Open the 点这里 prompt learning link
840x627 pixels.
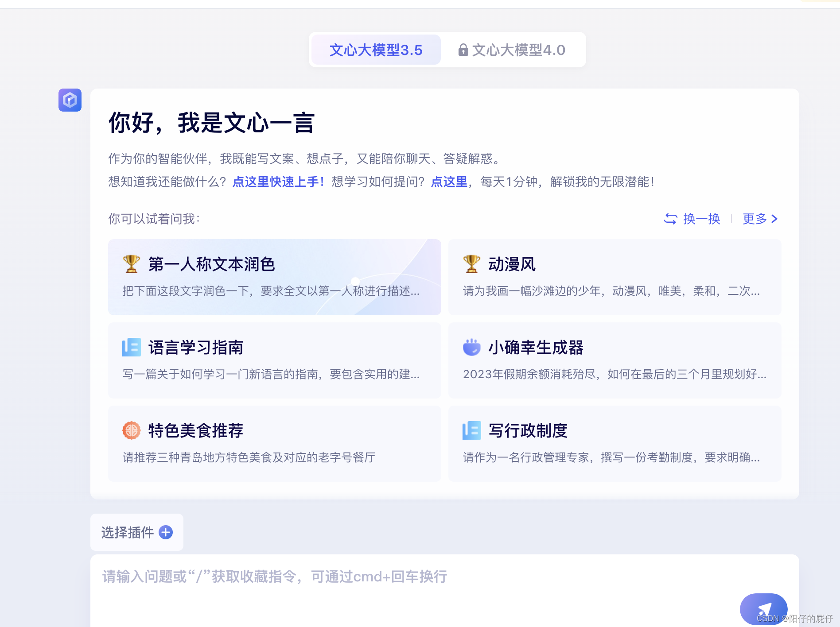click(449, 182)
